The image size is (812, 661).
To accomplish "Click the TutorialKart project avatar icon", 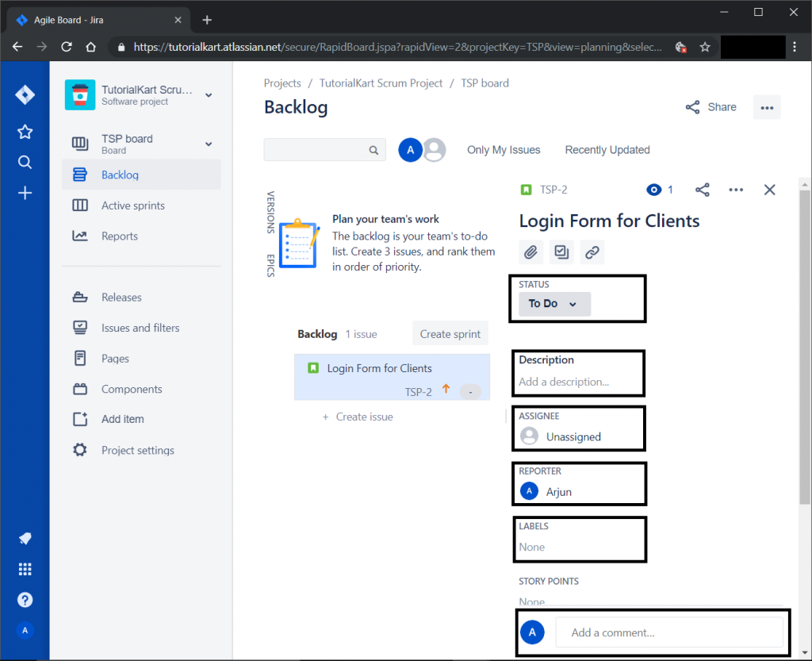I will point(80,94).
